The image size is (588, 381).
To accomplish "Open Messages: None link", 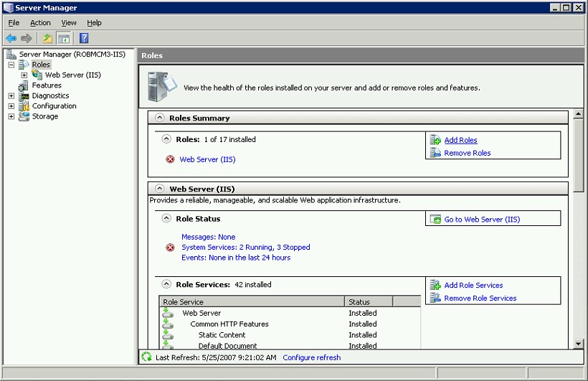I will tap(209, 237).
